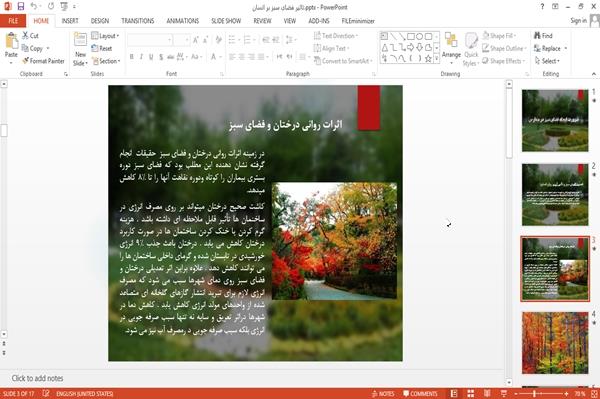Click the spell check icon in status bar
600x399 pixels.
point(46,393)
